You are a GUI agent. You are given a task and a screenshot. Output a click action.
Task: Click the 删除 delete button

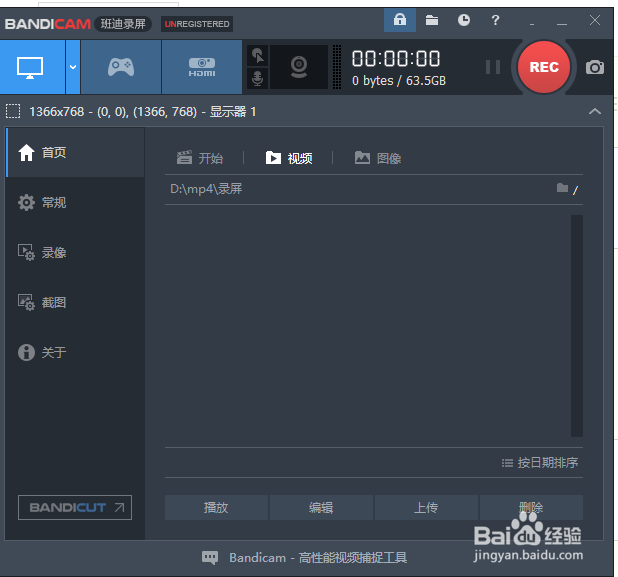(531, 507)
